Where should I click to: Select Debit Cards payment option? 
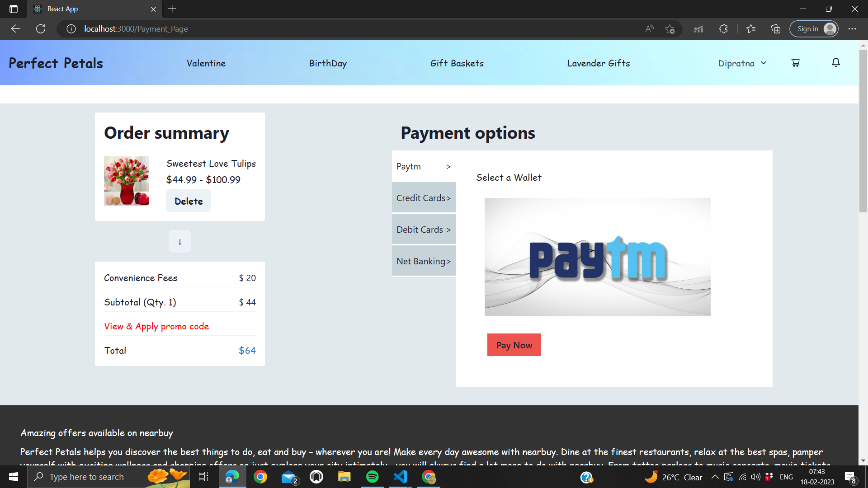(x=424, y=230)
